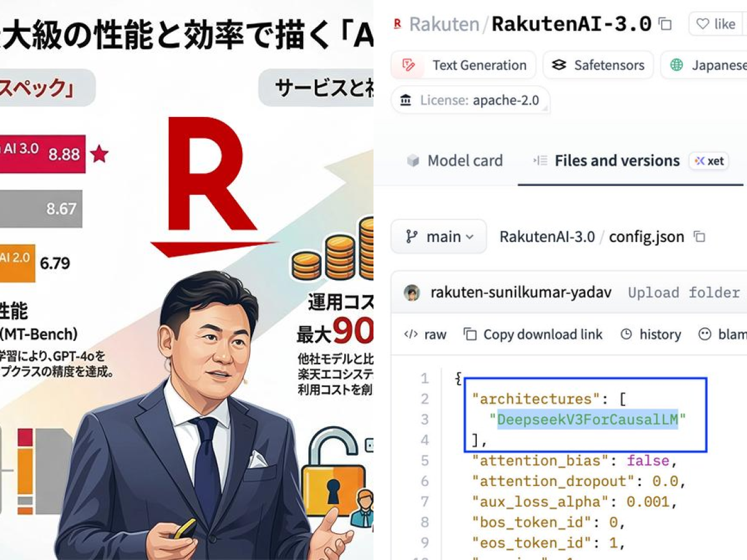The height and width of the screenshot is (560, 747).
Task: Click the rakuten-sunilkumar-yadav avatar
Action: pyautogui.click(x=411, y=292)
